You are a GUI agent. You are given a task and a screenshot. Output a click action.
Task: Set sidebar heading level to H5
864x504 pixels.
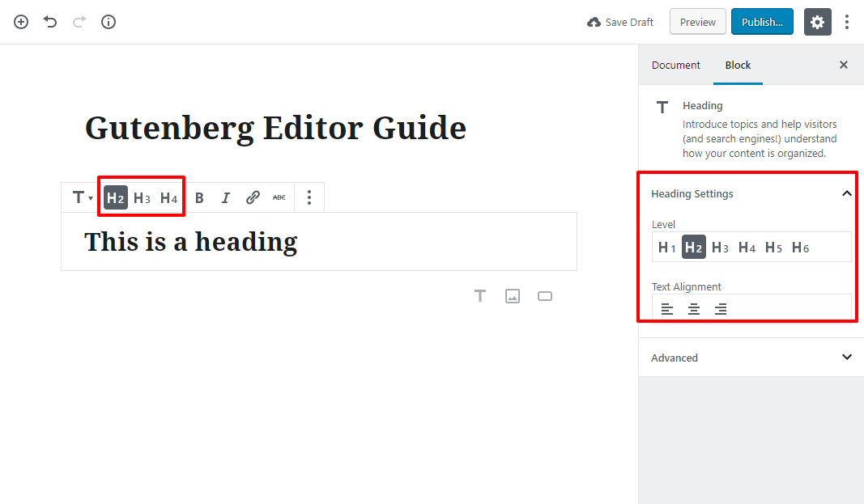[773, 248]
